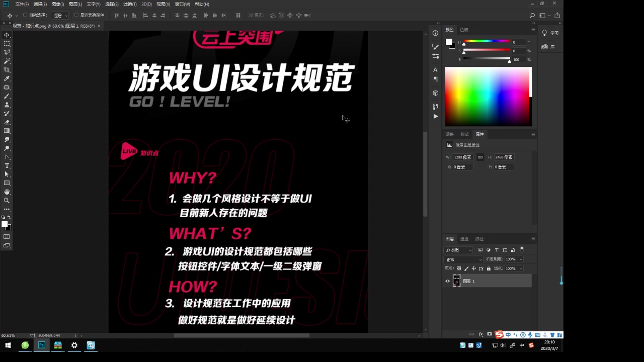Select the Brush tool
Image resolution: width=644 pixels, height=362 pixels.
7,96
